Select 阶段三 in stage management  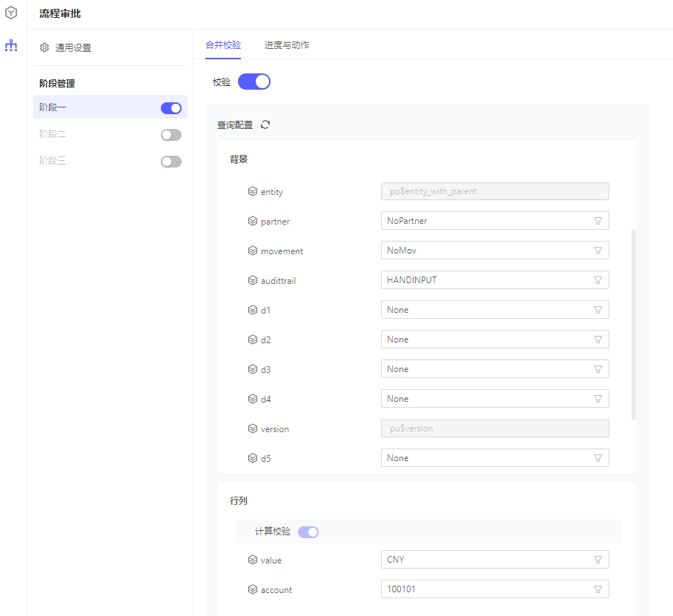tap(53, 161)
